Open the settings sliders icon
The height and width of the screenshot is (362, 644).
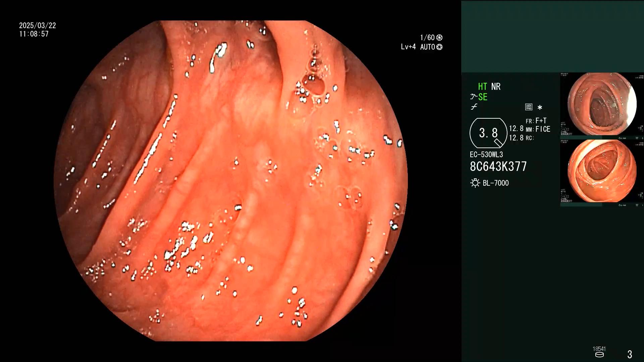click(x=529, y=107)
